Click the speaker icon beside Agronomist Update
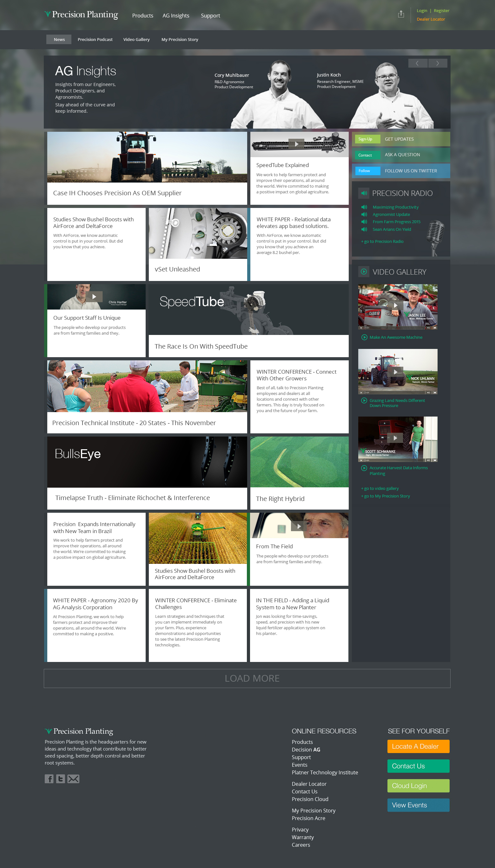495x868 pixels. tap(364, 215)
